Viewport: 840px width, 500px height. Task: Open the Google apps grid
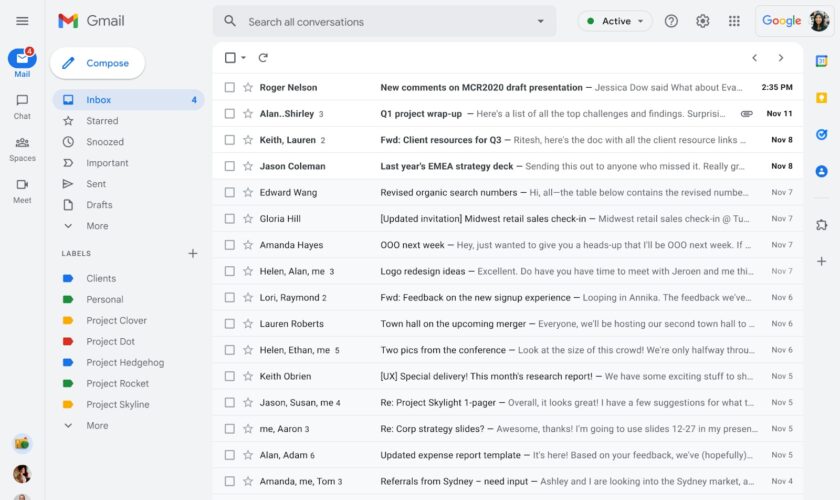tap(734, 21)
